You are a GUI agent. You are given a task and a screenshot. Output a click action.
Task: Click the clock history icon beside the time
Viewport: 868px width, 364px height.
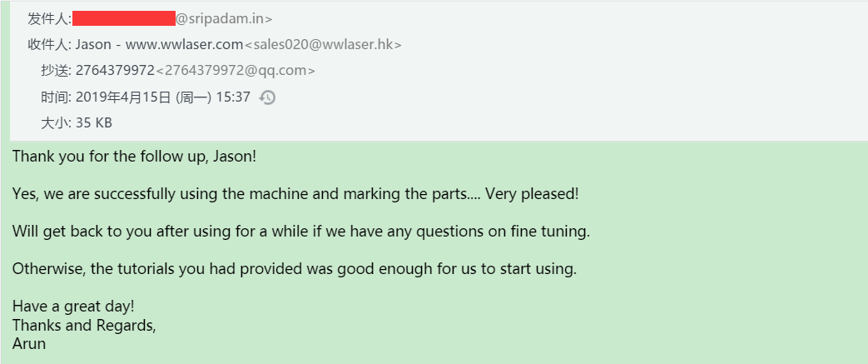click(267, 97)
